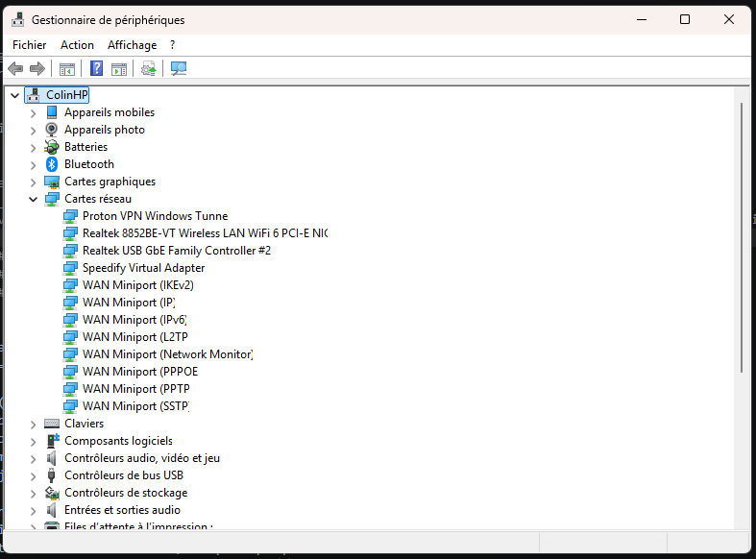756x559 pixels.
Task: Click the Claviers keyboard icon
Action: [52, 424]
